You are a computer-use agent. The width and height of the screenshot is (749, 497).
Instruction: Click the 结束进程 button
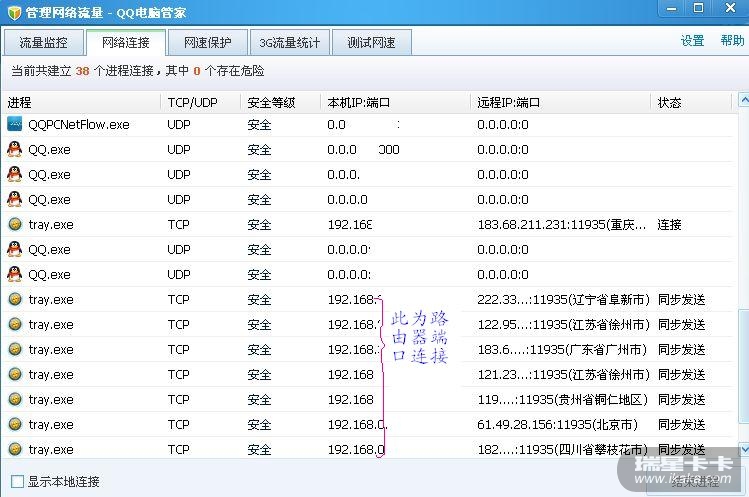[695, 482]
